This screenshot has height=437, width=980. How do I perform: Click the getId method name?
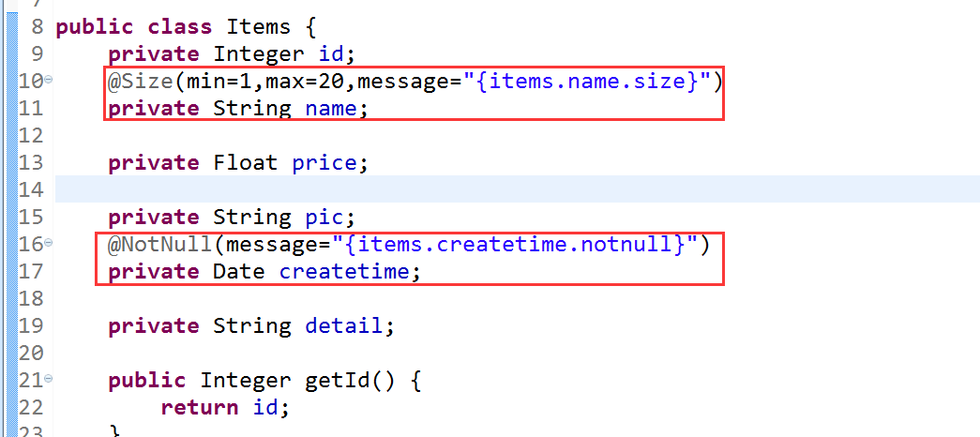click(338, 381)
